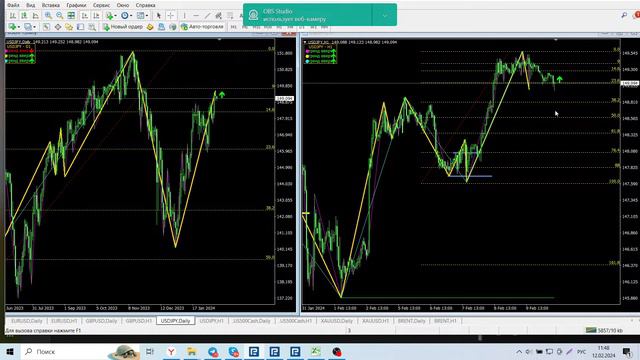Select the vertical line drawing tool

184,16
